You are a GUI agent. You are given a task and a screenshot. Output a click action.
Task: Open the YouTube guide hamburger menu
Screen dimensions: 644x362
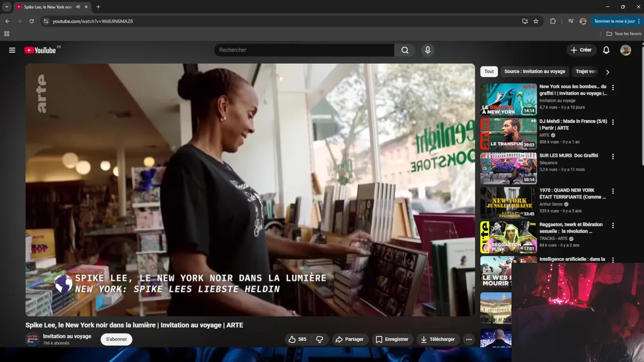pyautogui.click(x=12, y=50)
